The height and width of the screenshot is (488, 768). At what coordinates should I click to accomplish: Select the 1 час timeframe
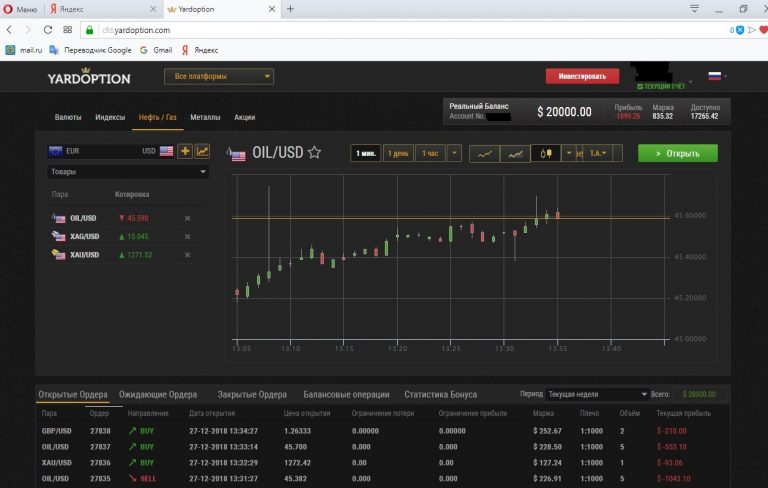[430, 153]
